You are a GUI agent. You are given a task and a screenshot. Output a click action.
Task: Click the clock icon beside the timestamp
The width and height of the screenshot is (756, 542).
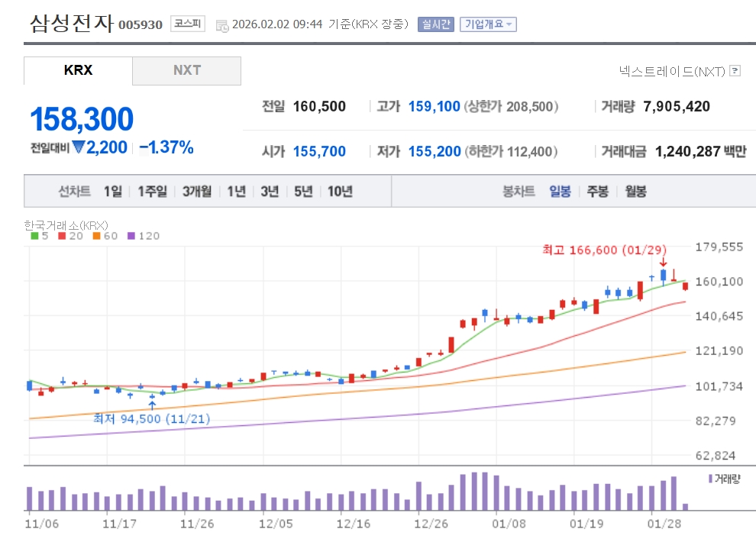coord(222,25)
